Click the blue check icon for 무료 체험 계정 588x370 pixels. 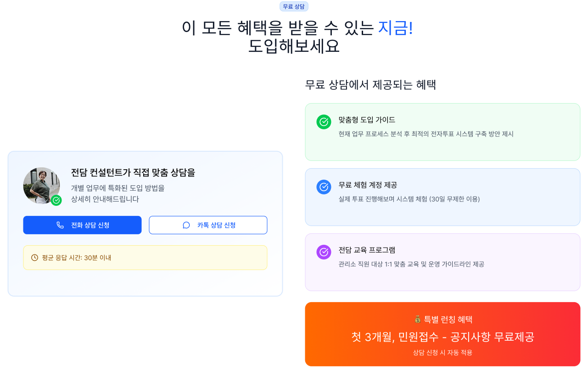[324, 187]
